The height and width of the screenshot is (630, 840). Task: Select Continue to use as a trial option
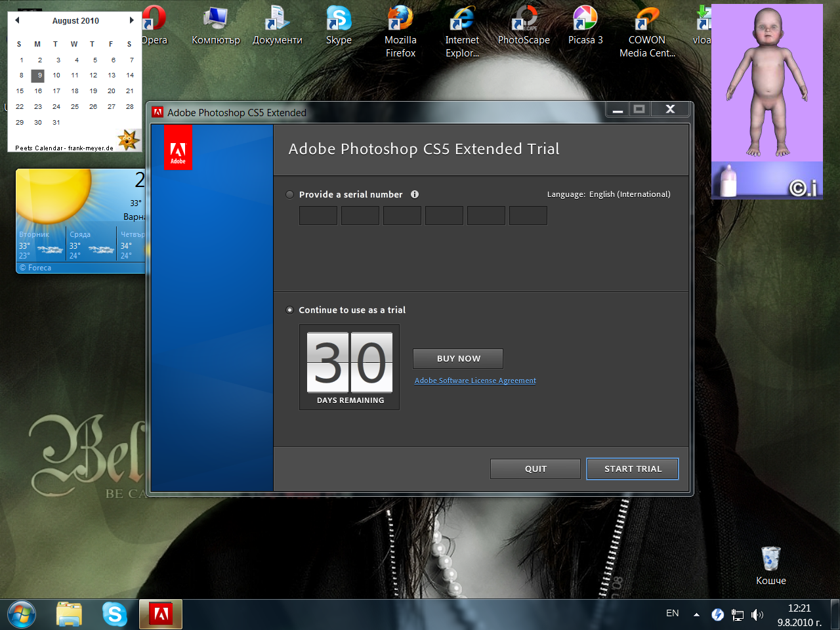(290, 310)
